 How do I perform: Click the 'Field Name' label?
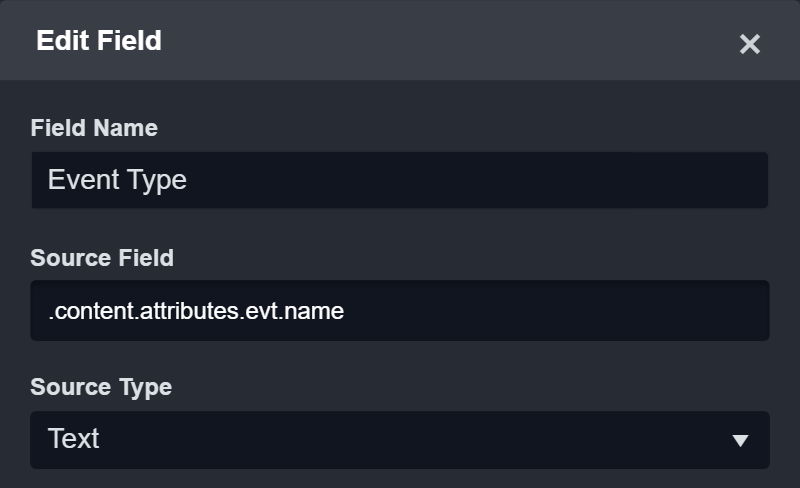coord(94,128)
